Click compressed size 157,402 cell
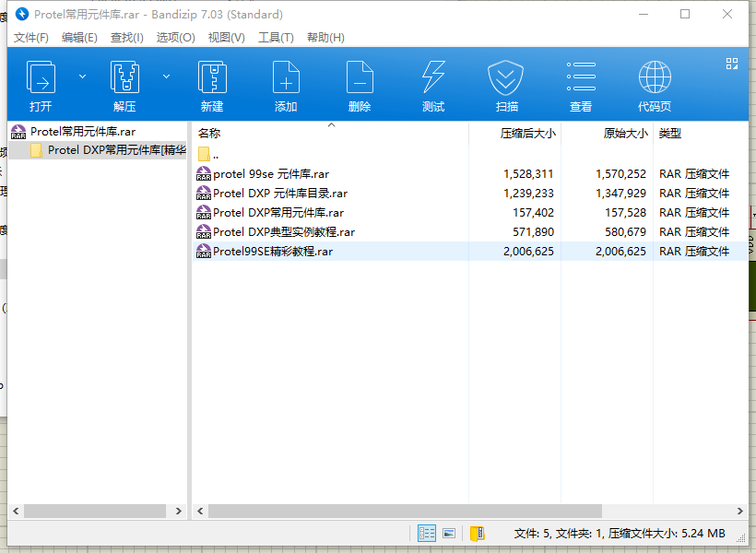 click(x=533, y=213)
